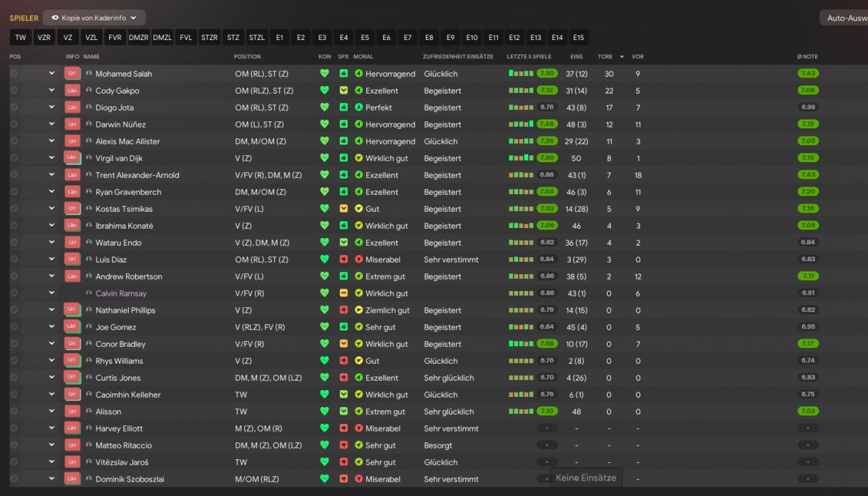This screenshot has width=868, height=496.
Task: Select the TW position filter
Action: coord(21,38)
